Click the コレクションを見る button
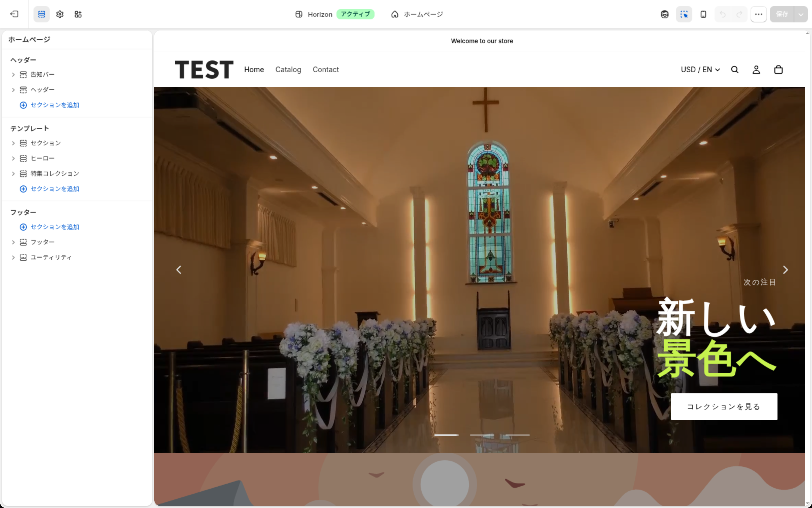Viewport: 812px width, 508px height. pos(724,407)
